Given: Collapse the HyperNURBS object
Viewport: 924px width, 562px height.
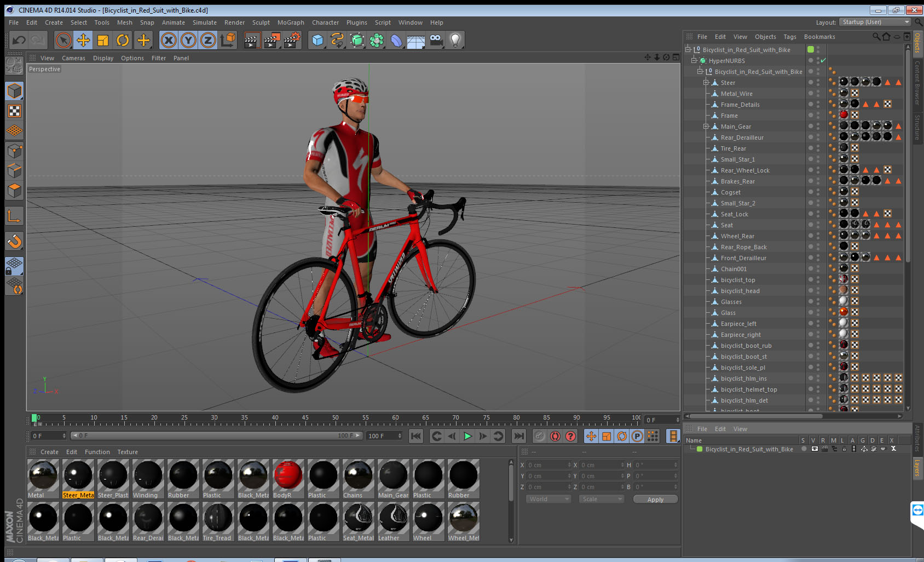Looking at the screenshot, I should pyautogui.click(x=694, y=61).
